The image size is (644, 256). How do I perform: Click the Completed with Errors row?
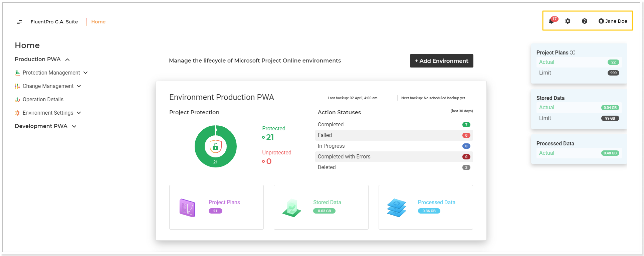click(394, 157)
